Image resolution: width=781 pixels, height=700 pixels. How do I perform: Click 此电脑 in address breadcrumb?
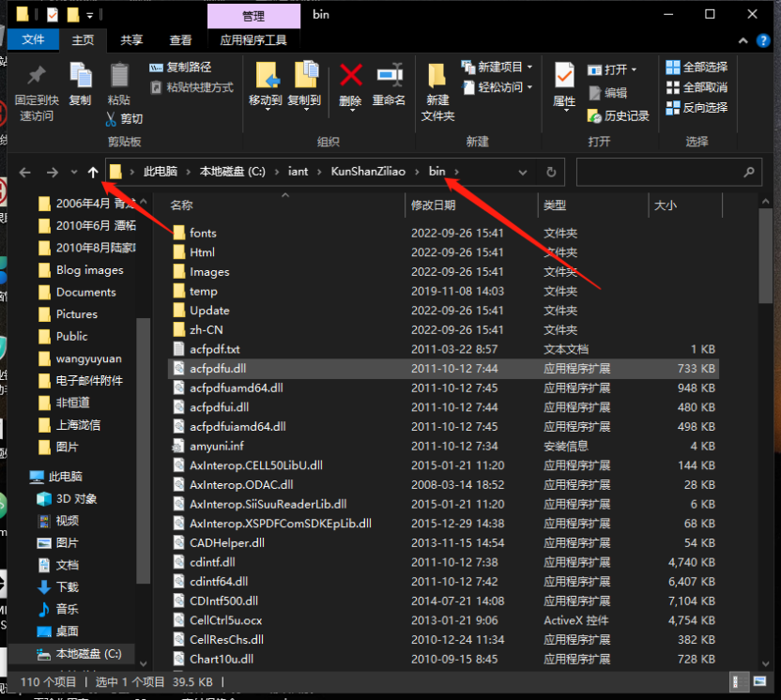[161, 172]
